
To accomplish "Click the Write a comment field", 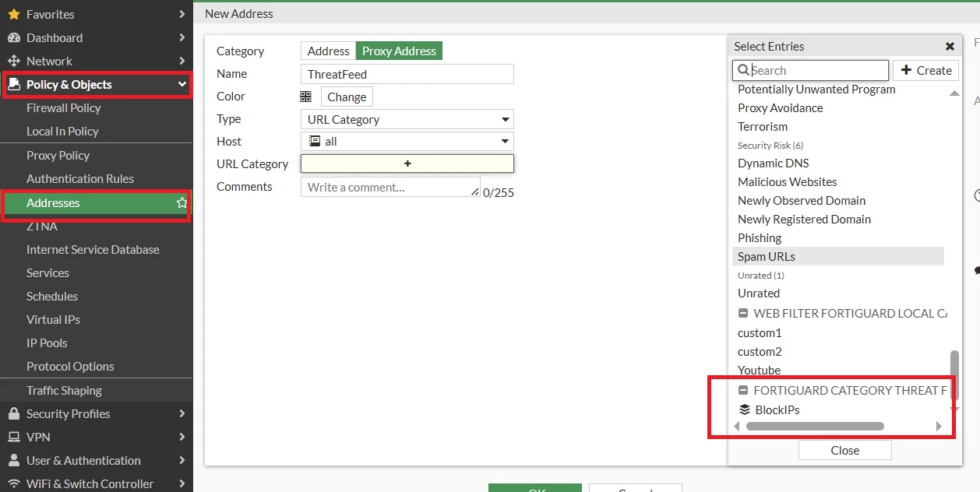I will point(390,187).
